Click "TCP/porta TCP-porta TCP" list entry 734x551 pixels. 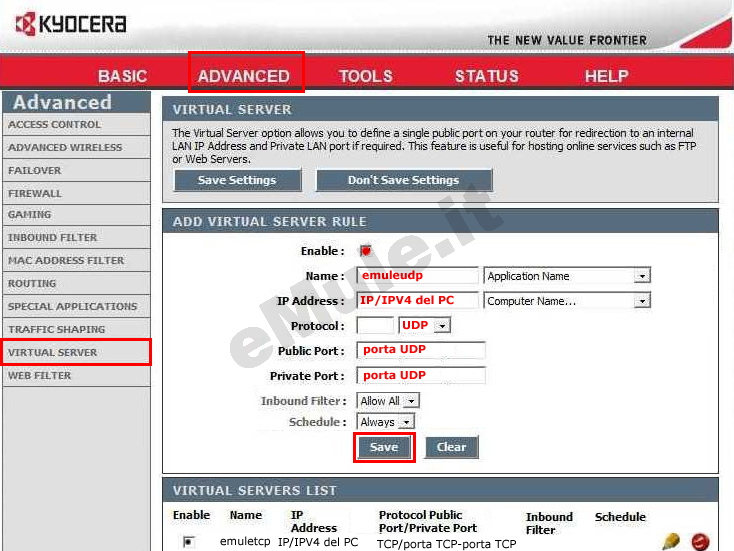pos(447,544)
